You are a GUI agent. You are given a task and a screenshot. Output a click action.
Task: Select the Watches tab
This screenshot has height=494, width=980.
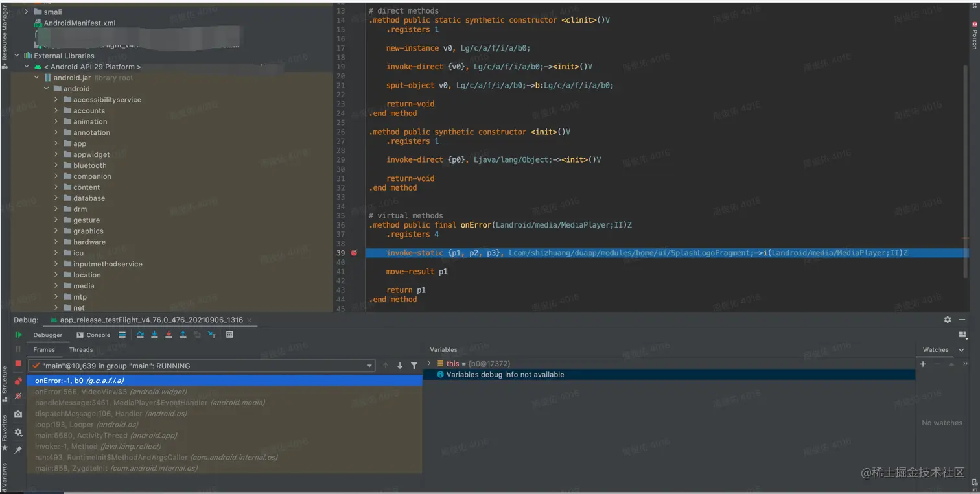click(935, 349)
